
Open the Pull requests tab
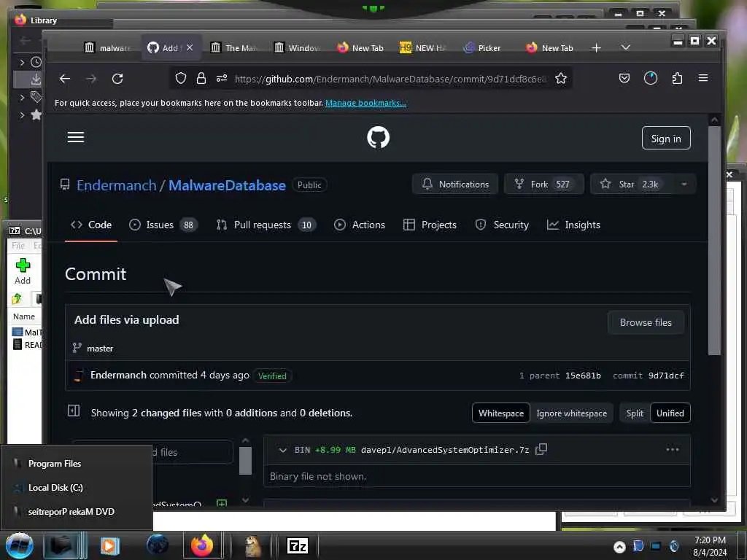266,225
